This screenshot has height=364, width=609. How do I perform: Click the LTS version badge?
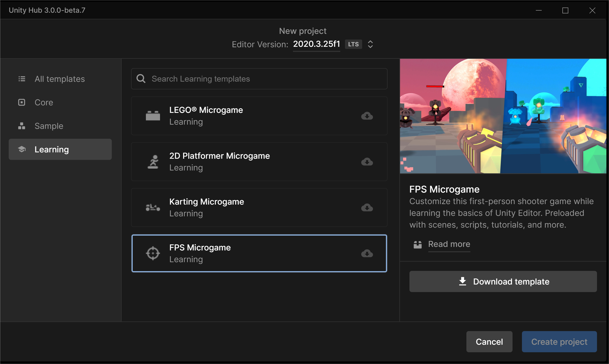pos(353,44)
